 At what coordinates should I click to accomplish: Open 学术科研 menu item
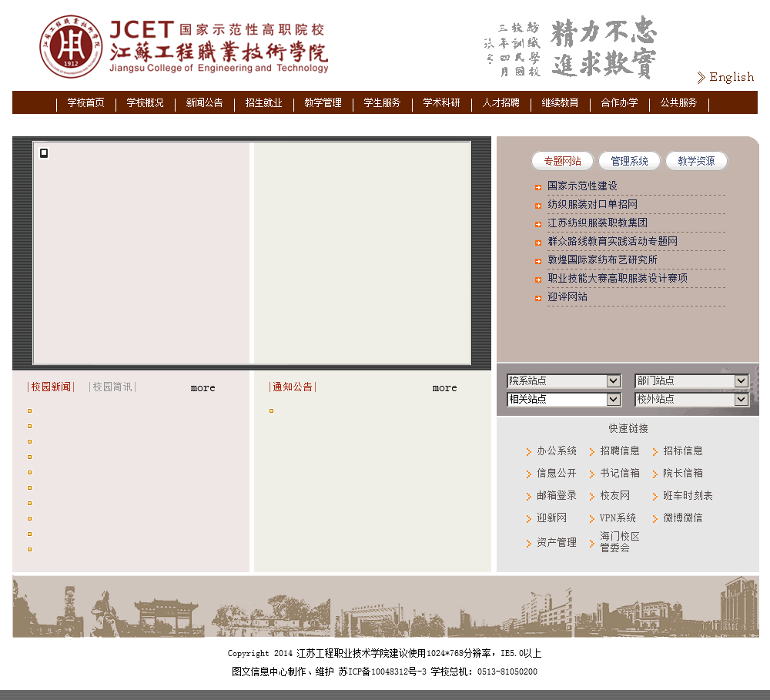(x=441, y=102)
